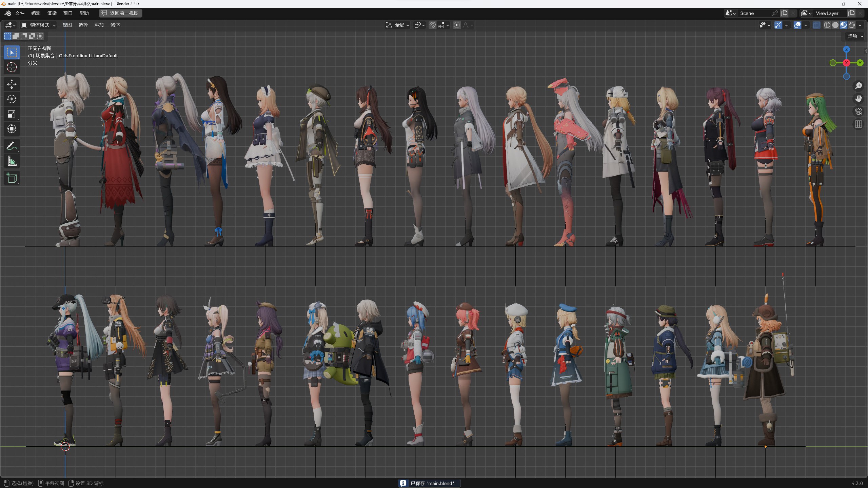Viewport: 868px width, 488px height.
Task: Toggle proportional editing
Action: point(457,25)
